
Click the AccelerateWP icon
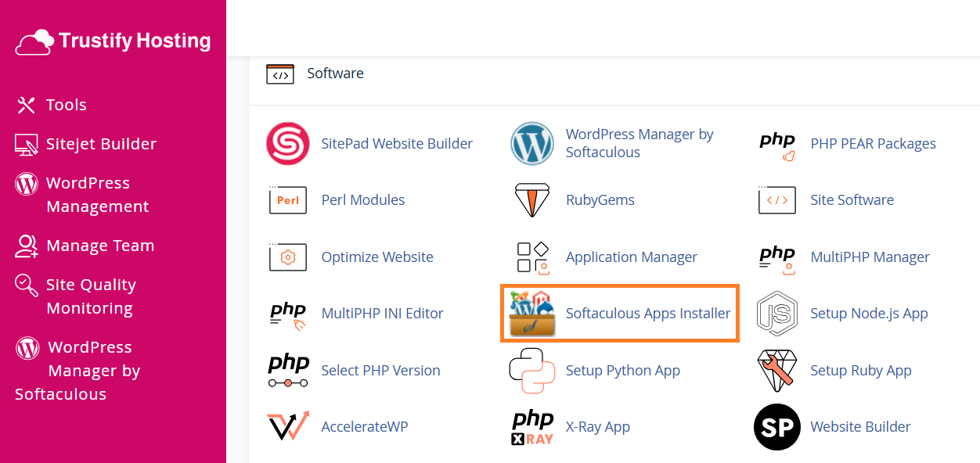pyautogui.click(x=288, y=427)
